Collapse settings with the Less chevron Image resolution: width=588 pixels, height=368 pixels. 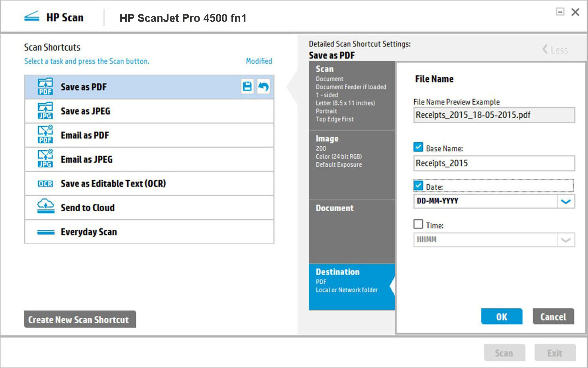pos(555,50)
